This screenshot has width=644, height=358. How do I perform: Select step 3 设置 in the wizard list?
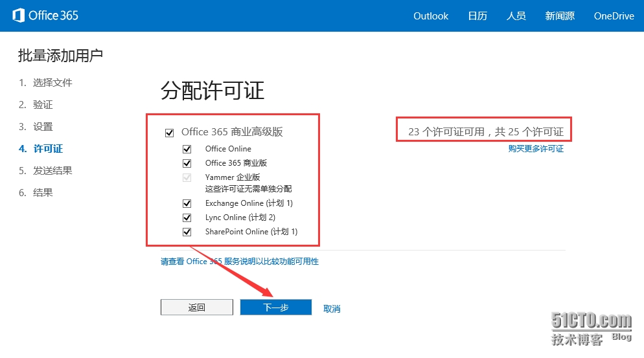[43, 127]
